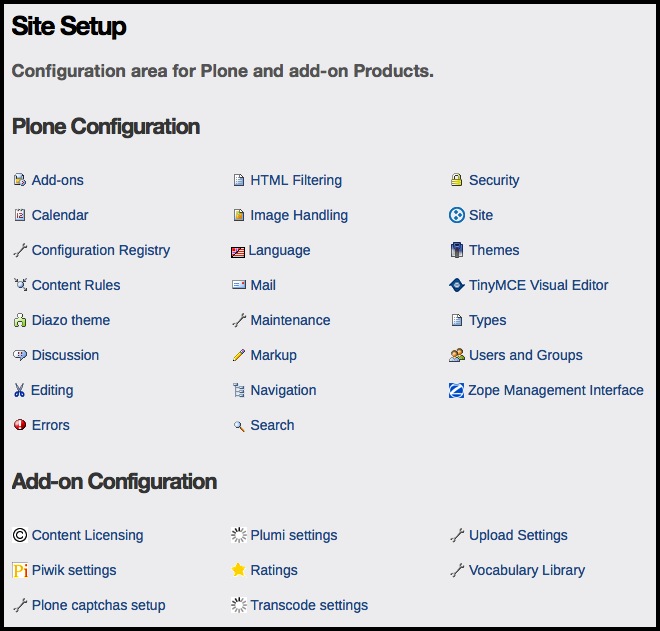Go to HTML Filtering settings

[x=296, y=181]
